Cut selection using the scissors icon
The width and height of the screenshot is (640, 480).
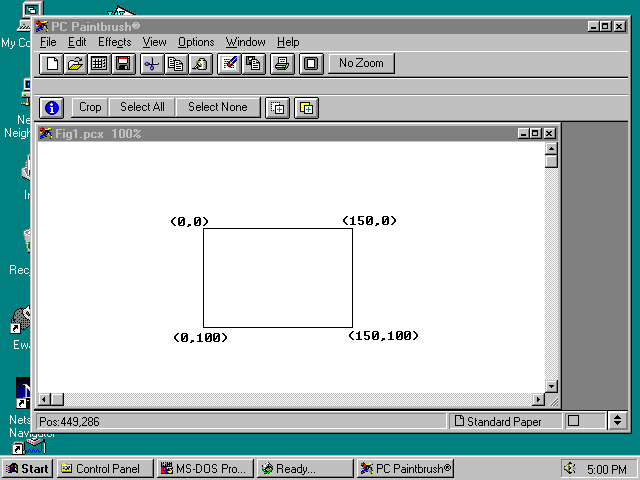pyautogui.click(x=152, y=64)
